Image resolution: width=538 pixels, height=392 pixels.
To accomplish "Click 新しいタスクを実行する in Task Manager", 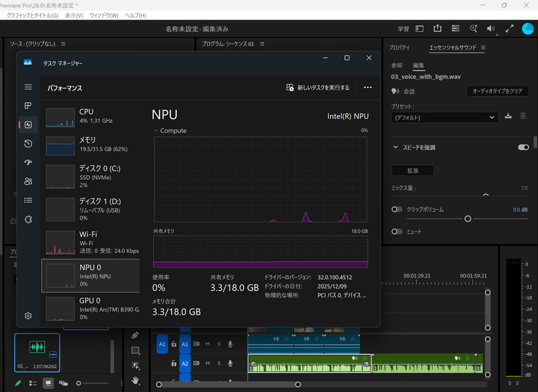I will 317,87.
